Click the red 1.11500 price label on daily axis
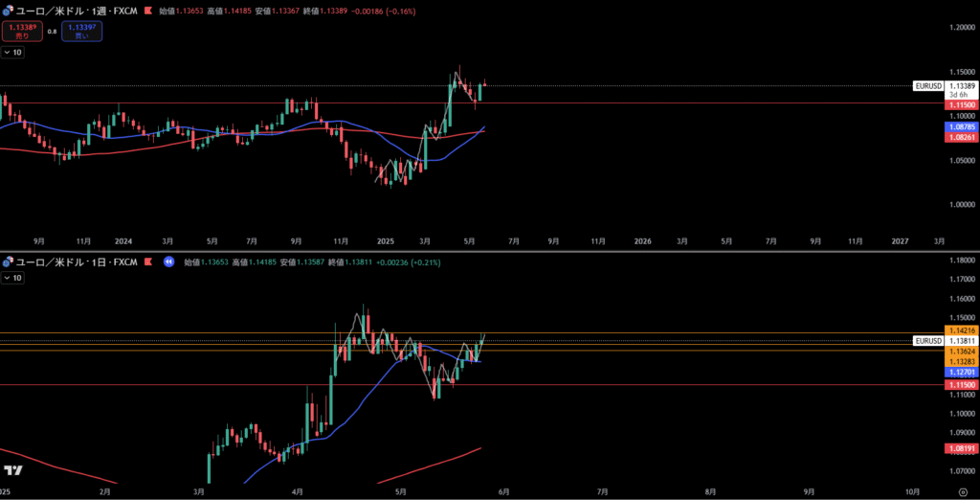The image size is (980, 500). coord(960,384)
